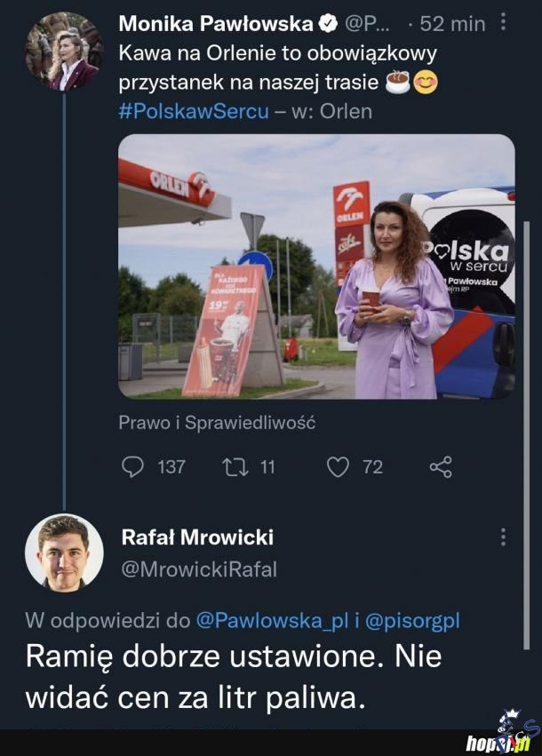Click the share icon under the tweet
Viewport: 542px width, 756px height.
pos(441,466)
